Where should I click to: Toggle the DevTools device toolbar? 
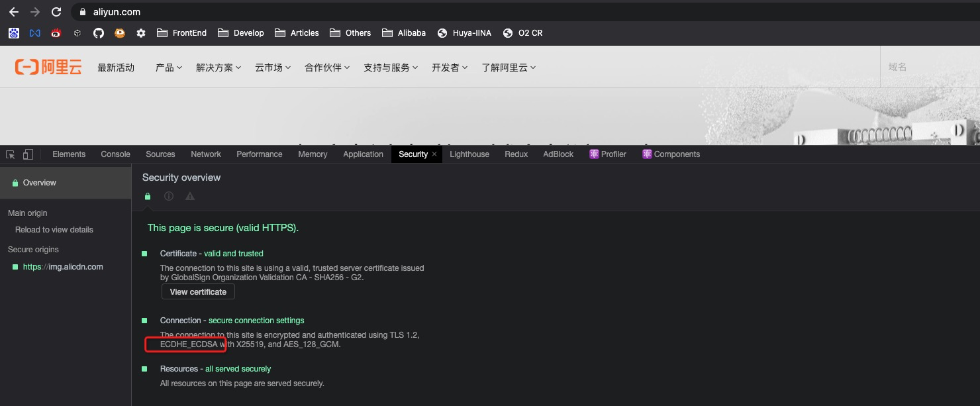point(28,154)
